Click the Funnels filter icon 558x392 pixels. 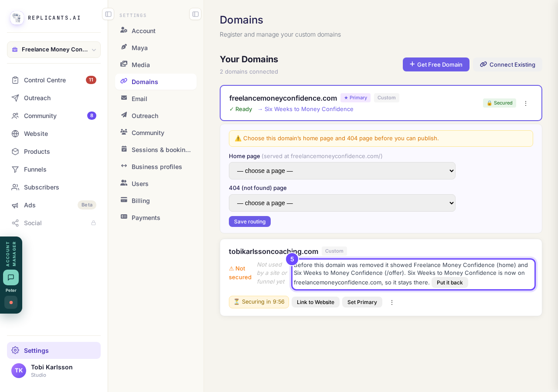(x=15, y=169)
